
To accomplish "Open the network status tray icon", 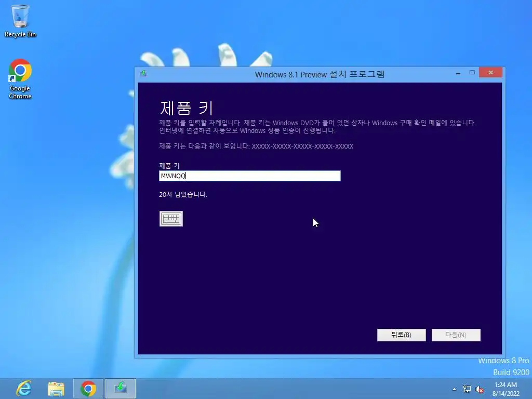I will 467,389.
